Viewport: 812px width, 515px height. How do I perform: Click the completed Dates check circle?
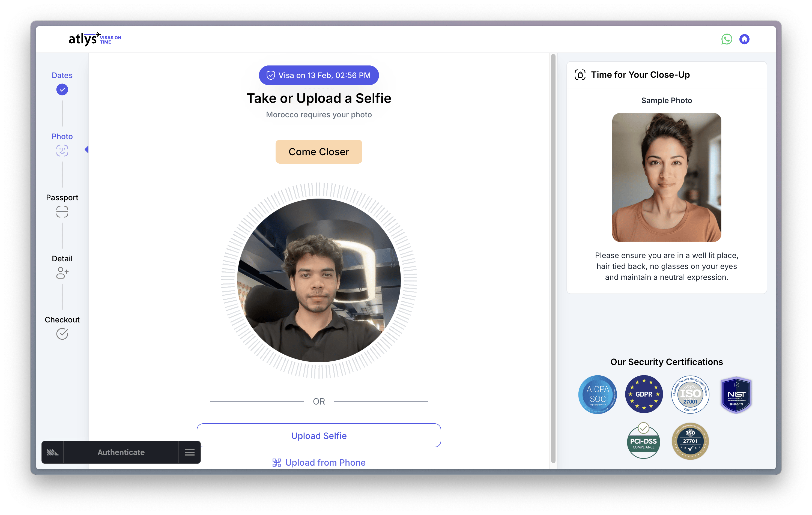62,90
